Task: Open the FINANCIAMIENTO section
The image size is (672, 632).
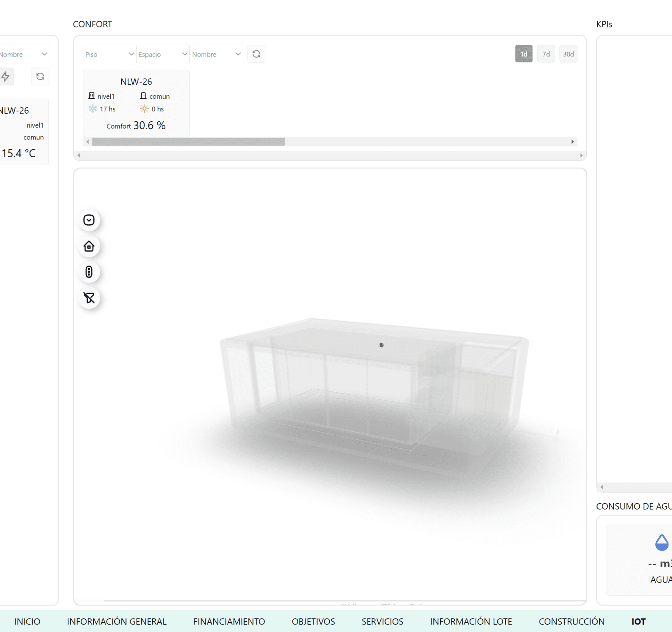Action: tap(229, 621)
